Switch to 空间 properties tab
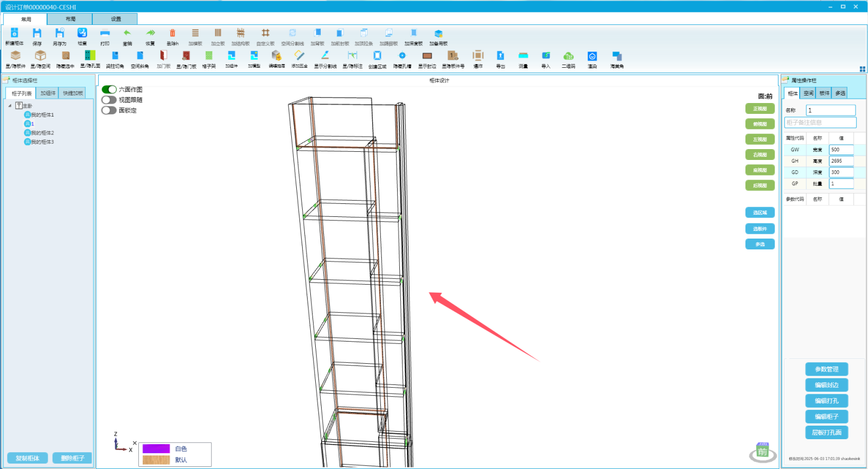868x469 pixels. point(808,93)
